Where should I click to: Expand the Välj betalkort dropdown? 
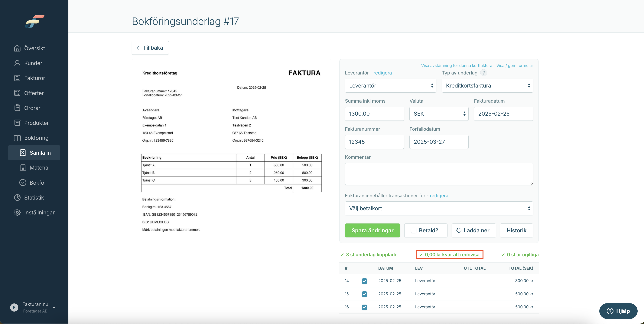tap(439, 208)
